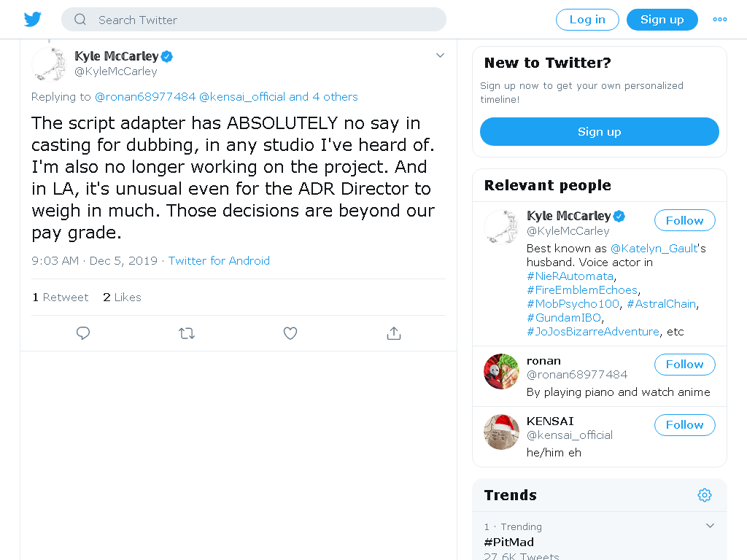Click the Log in button
The image size is (747, 560).
[587, 20]
